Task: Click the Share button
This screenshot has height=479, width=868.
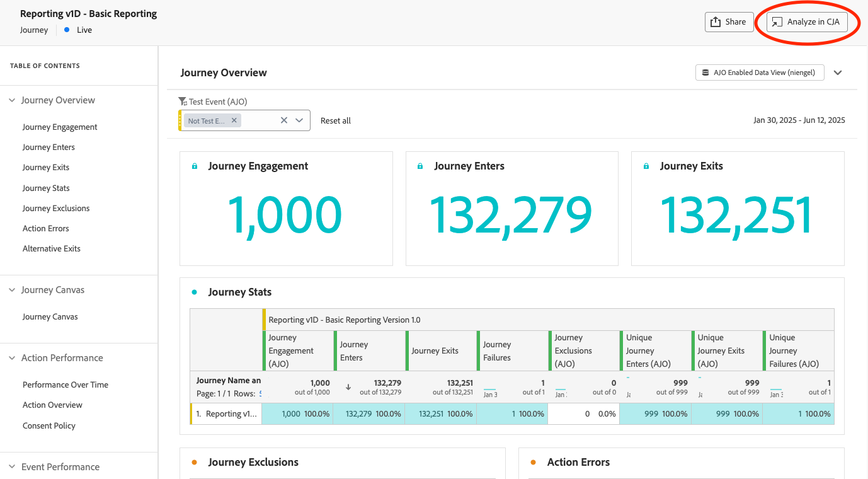Action: coord(729,21)
